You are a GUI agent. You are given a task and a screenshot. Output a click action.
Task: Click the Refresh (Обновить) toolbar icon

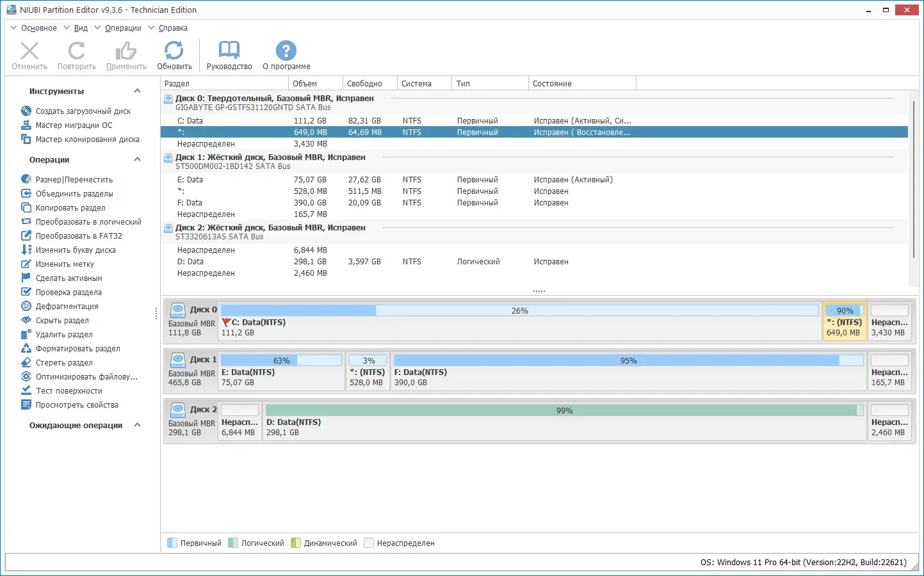(174, 56)
